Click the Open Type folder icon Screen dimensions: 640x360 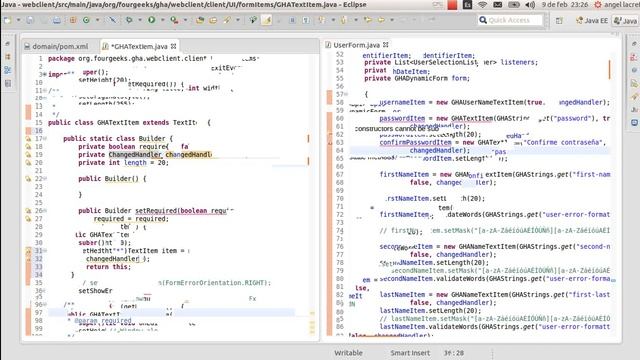[200, 20]
